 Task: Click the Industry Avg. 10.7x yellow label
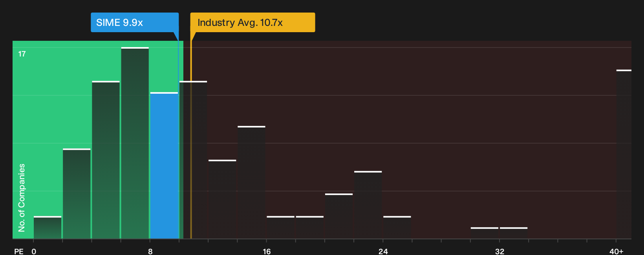(252, 22)
